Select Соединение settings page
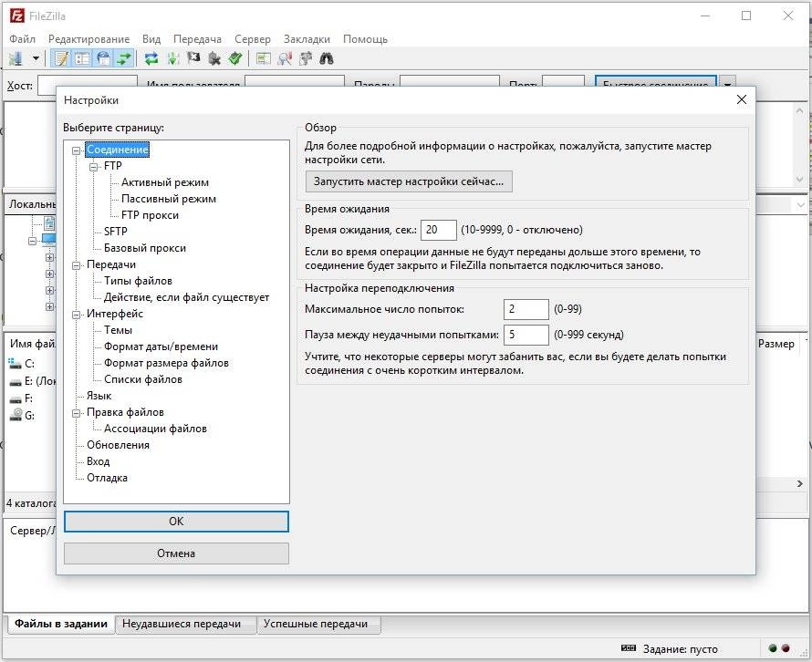 point(118,150)
